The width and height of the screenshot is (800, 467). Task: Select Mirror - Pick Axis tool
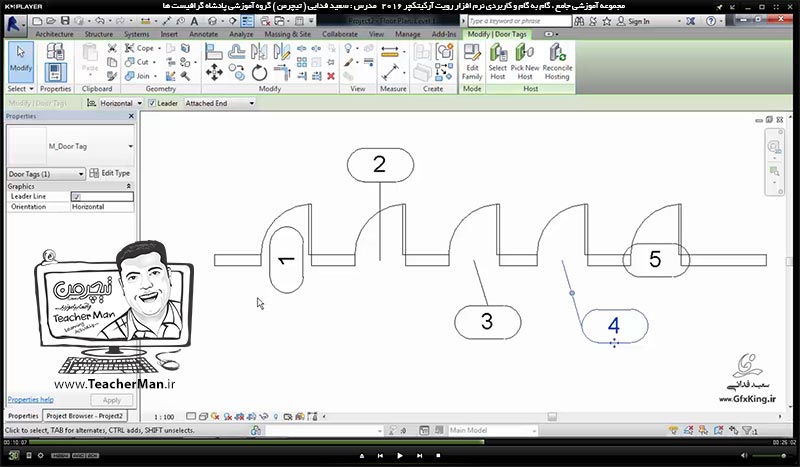click(259, 52)
